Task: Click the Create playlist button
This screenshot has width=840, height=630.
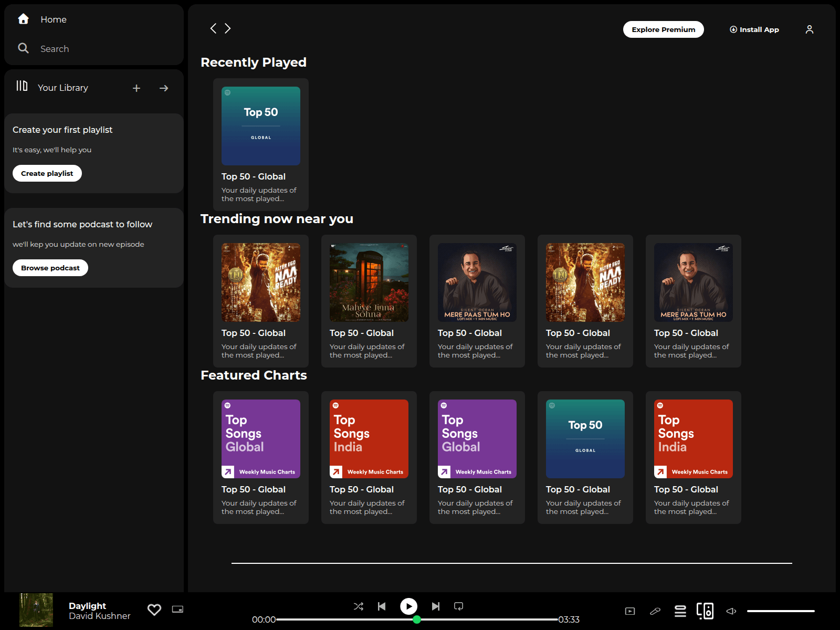Action: pos(47,173)
